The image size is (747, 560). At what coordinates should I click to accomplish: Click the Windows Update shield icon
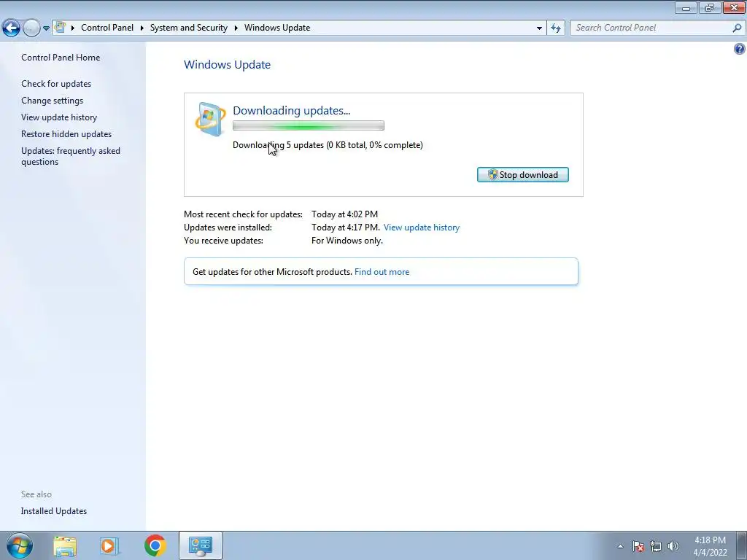click(210, 119)
